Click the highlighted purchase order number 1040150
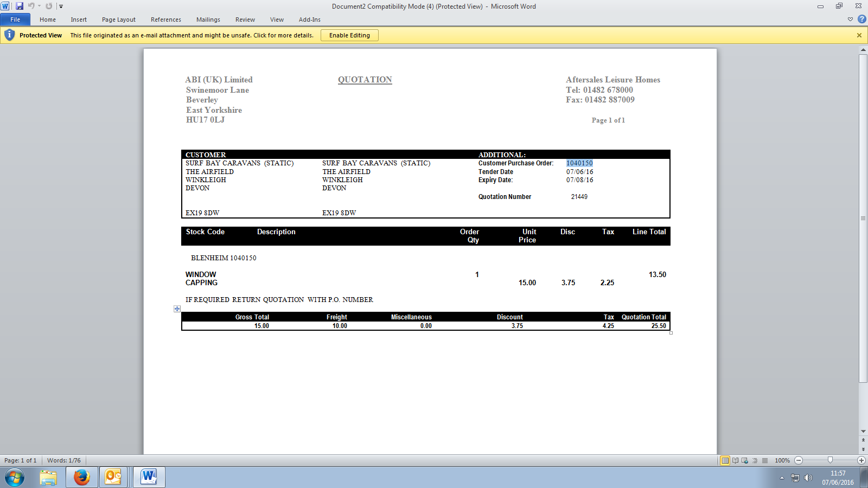This screenshot has width=868, height=488. 579,163
